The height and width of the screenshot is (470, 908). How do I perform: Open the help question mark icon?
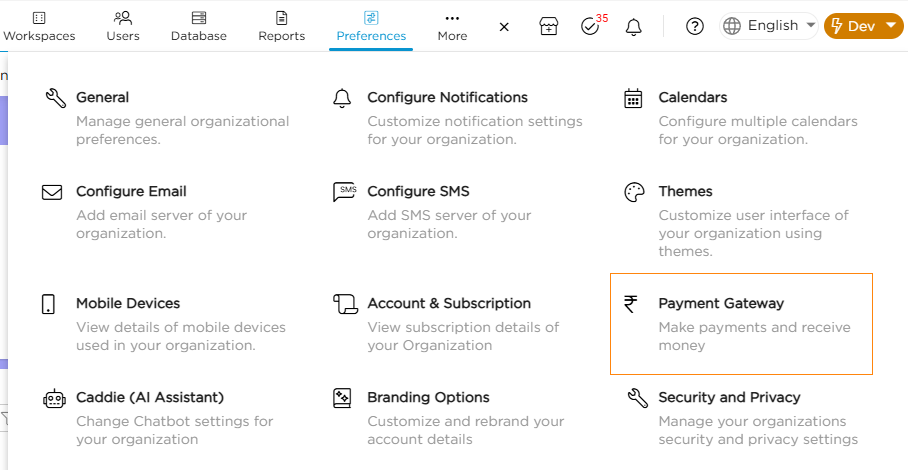coord(695,26)
